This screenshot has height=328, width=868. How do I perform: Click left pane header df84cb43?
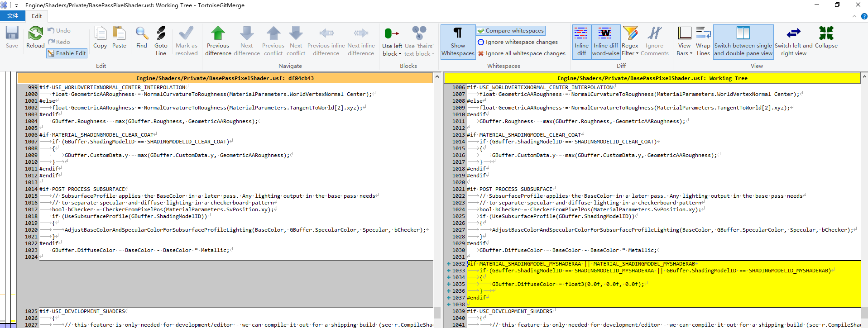(225, 78)
